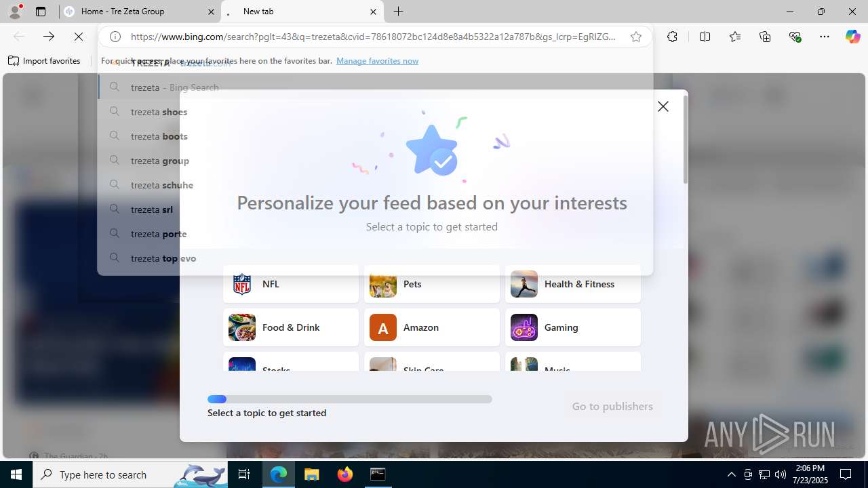Open Manage favorites now link
868x488 pixels.
pyautogui.click(x=377, y=61)
